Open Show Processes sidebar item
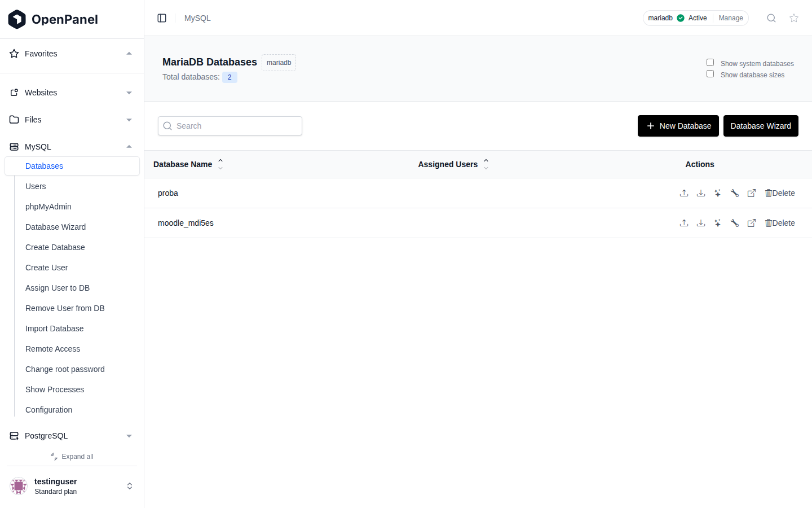This screenshot has height=508, width=812. pyautogui.click(x=55, y=389)
